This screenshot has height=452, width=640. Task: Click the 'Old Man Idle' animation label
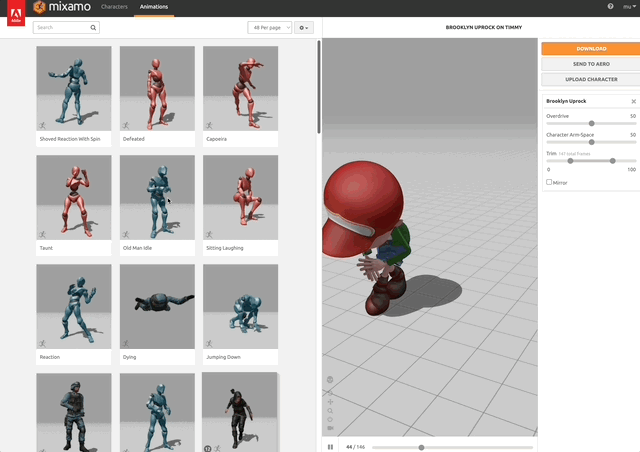point(137,248)
